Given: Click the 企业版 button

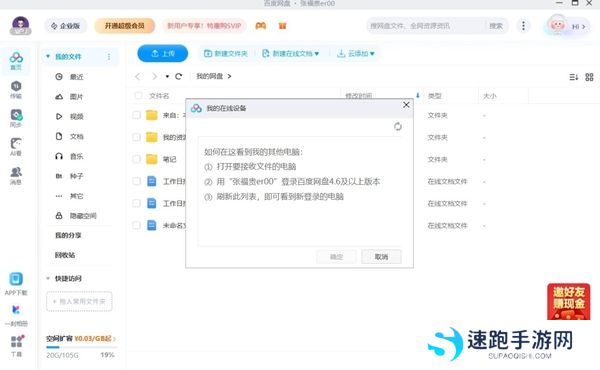Looking at the screenshot, I should (66, 26).
